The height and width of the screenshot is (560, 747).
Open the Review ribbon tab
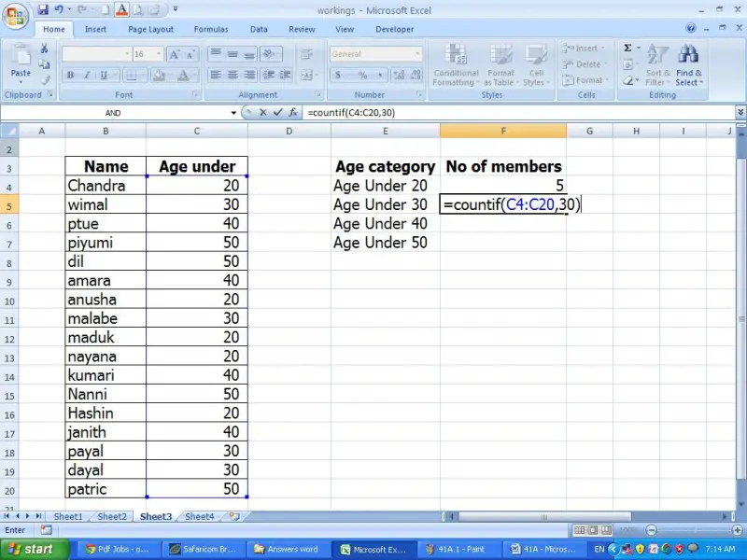302,29
